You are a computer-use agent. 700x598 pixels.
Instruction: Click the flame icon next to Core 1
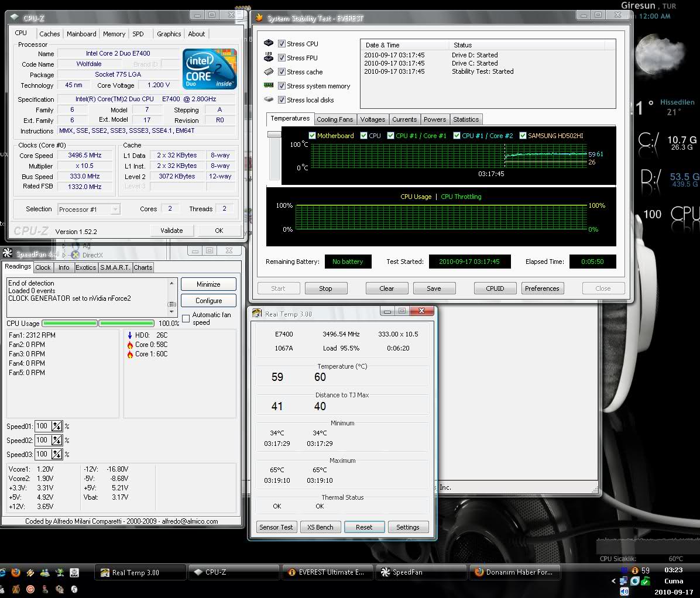tap(130, 355)
